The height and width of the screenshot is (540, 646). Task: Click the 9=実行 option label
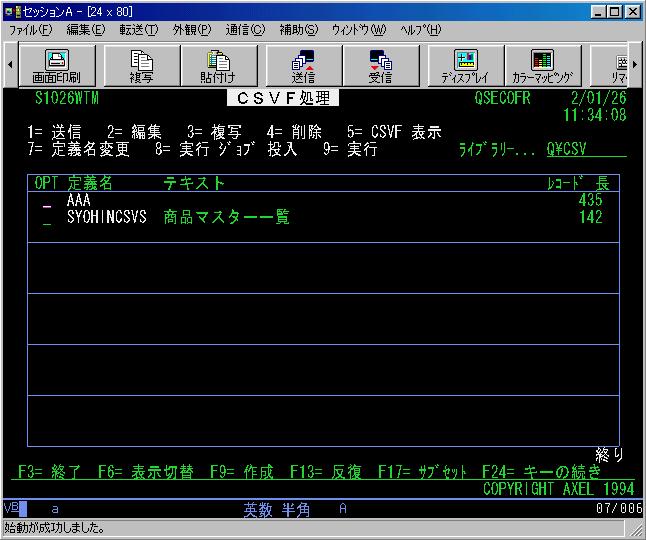tap(350, 149)
